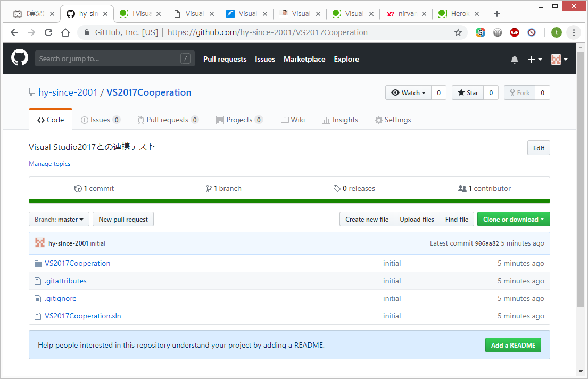588x379 pixels.
Task: Reload the page in the browser toolbar
Action: click(x=48, y=32)
